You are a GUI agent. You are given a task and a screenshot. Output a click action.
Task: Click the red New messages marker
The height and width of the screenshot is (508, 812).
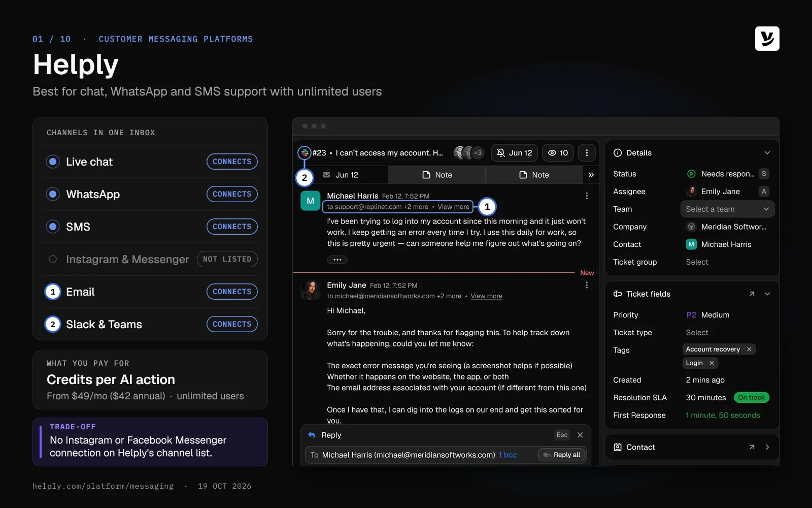point(587,273)
